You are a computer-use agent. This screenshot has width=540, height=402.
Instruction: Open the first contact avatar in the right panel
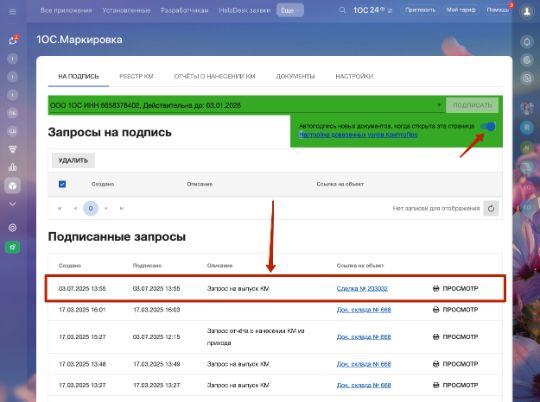click(x=527, y=108)
